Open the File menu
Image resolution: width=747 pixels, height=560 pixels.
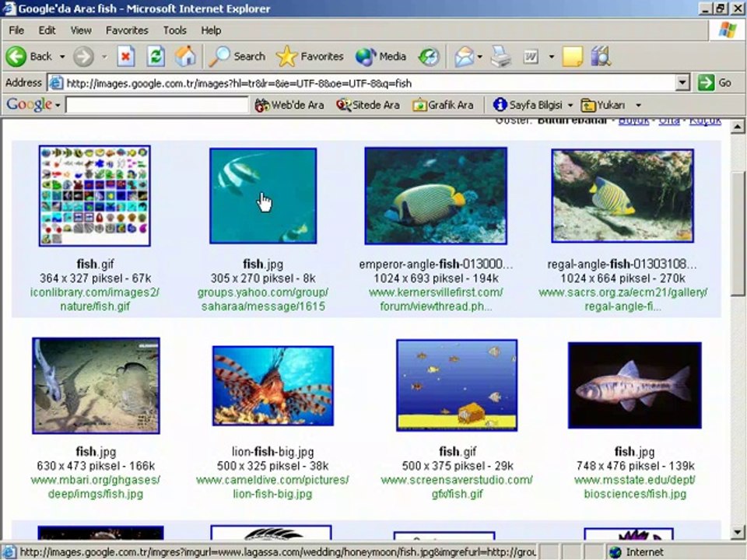click(16, 30)
